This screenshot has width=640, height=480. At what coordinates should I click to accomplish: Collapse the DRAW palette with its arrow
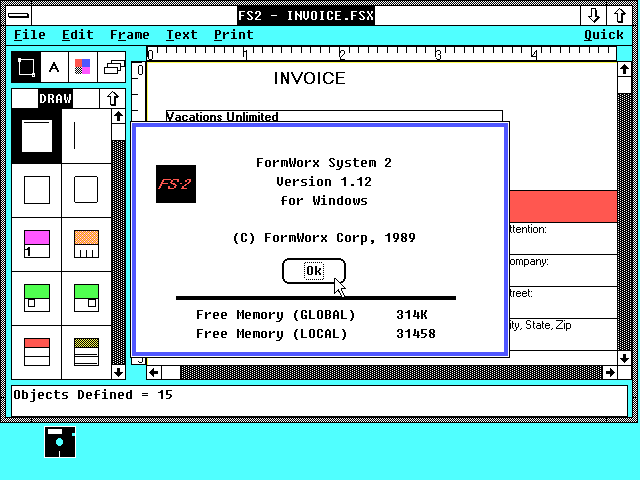[x=113, y=98]
